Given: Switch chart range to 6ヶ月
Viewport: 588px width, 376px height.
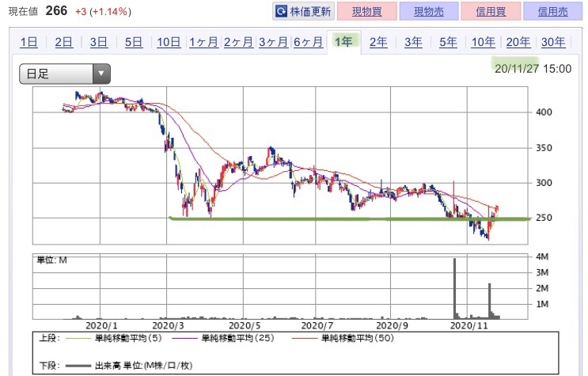Looking at the screenshot, I should point(308,42).
